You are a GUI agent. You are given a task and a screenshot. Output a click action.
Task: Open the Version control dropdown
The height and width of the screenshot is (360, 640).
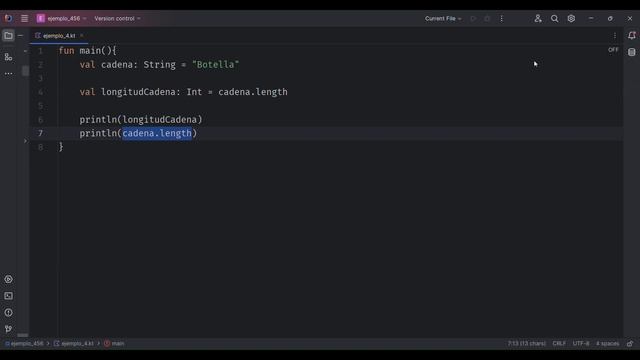[x=117, y=18]
